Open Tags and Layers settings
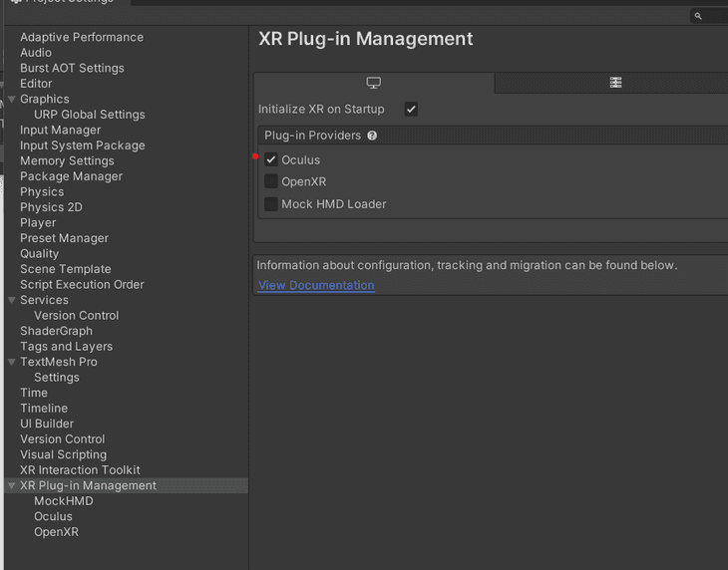The image size is (728, 570). click(67, 347)
